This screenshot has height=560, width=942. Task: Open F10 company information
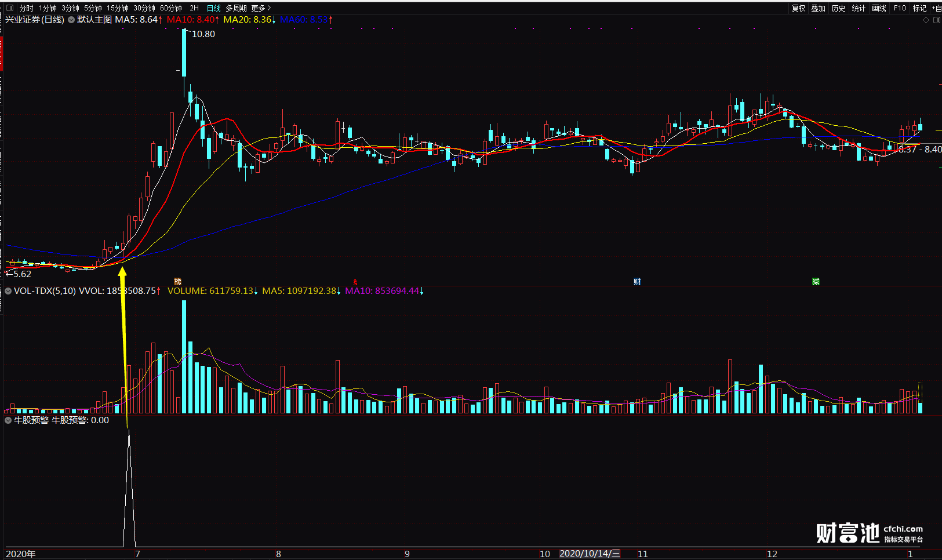(900, 8)
